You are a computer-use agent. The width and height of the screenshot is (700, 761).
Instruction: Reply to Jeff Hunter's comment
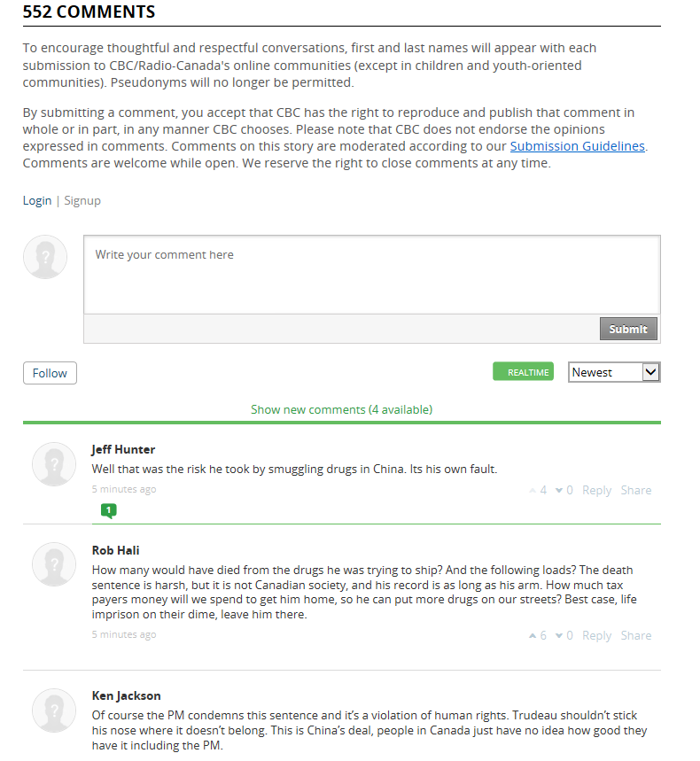(x=596, y=491)
